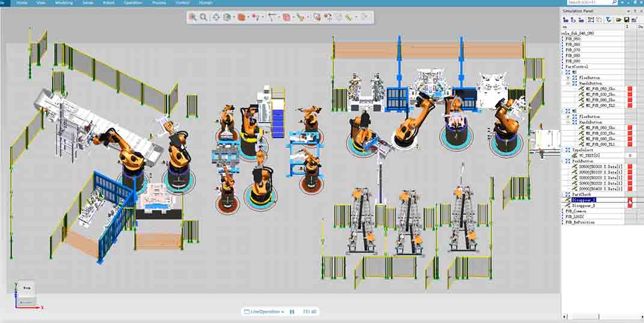The image size is (644, 323).
Task: Collapse the first HandsButton tree node
Action: tap(568, 84)
